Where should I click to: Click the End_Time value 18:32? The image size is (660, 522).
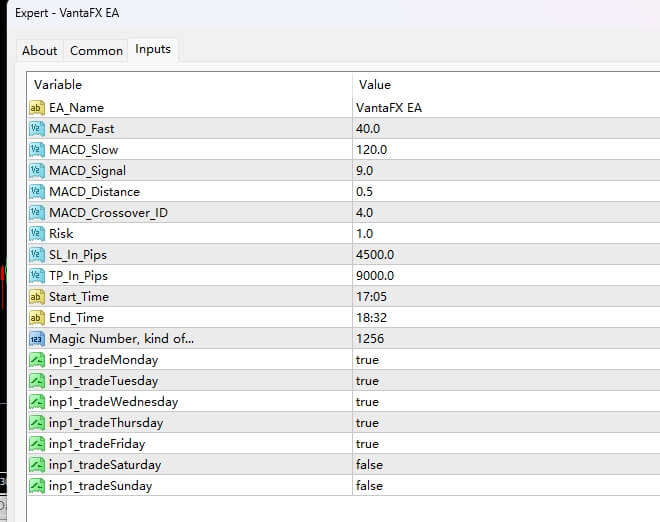coord(370,318)
